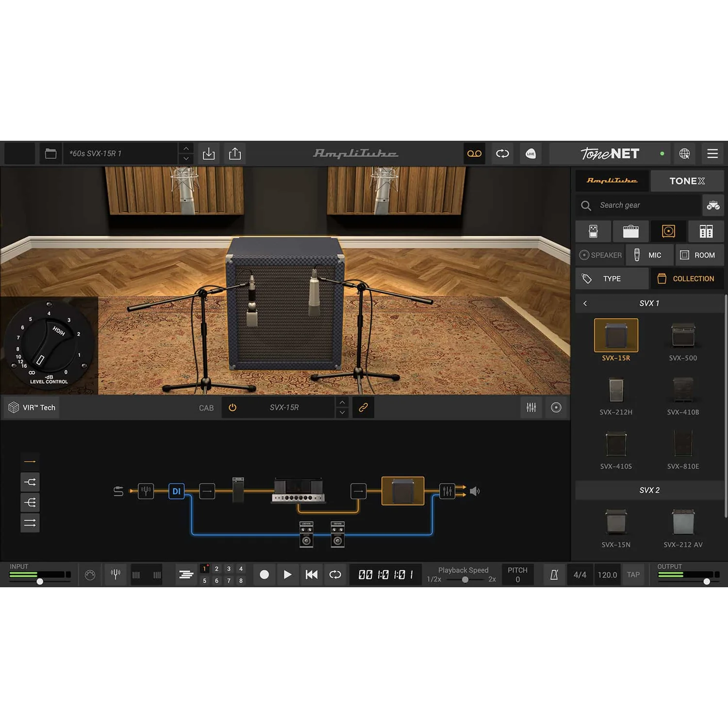The height and width of the screenshot is (728, 728).
Task: Select the stomp pedal gear category icon
Action: [x=593, y=231]
